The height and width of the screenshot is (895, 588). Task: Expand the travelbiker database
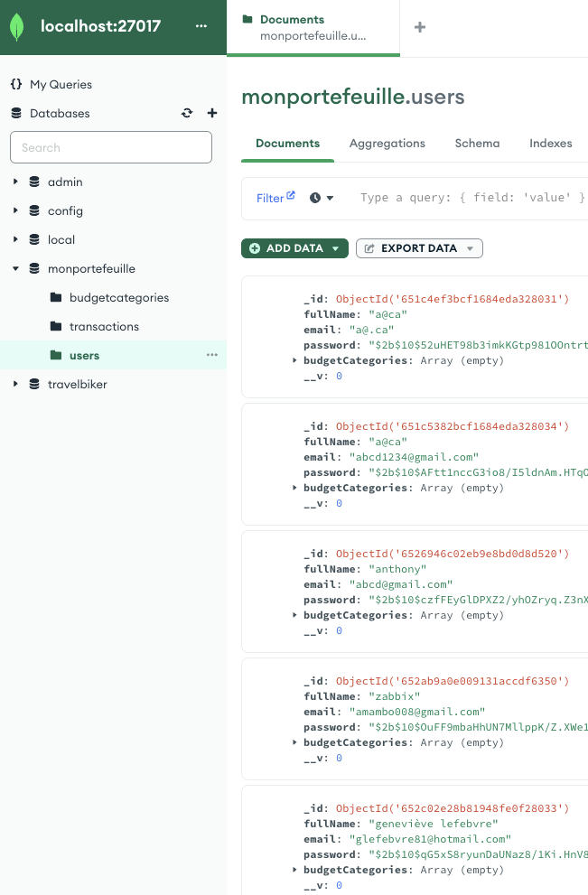(x=15, y=384)
